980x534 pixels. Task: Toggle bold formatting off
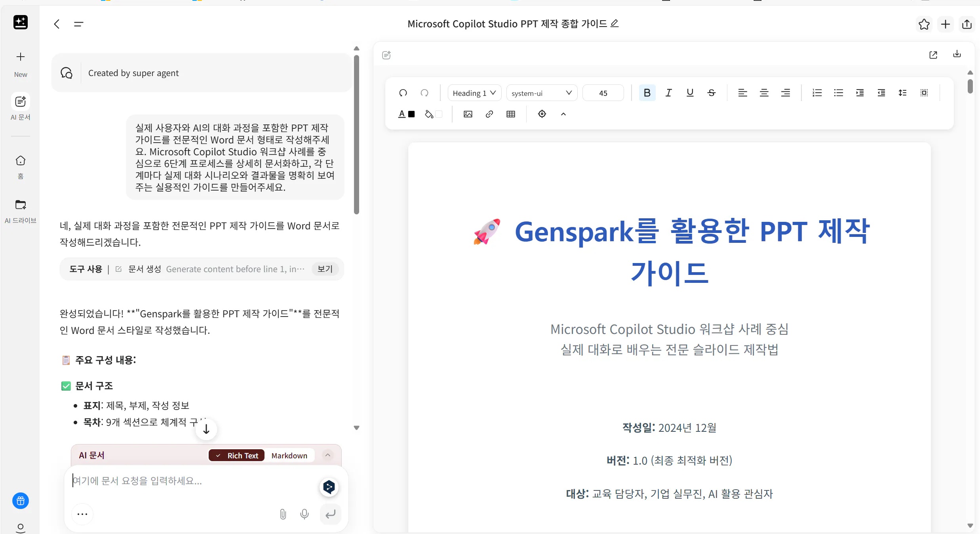tap(647, 93)
